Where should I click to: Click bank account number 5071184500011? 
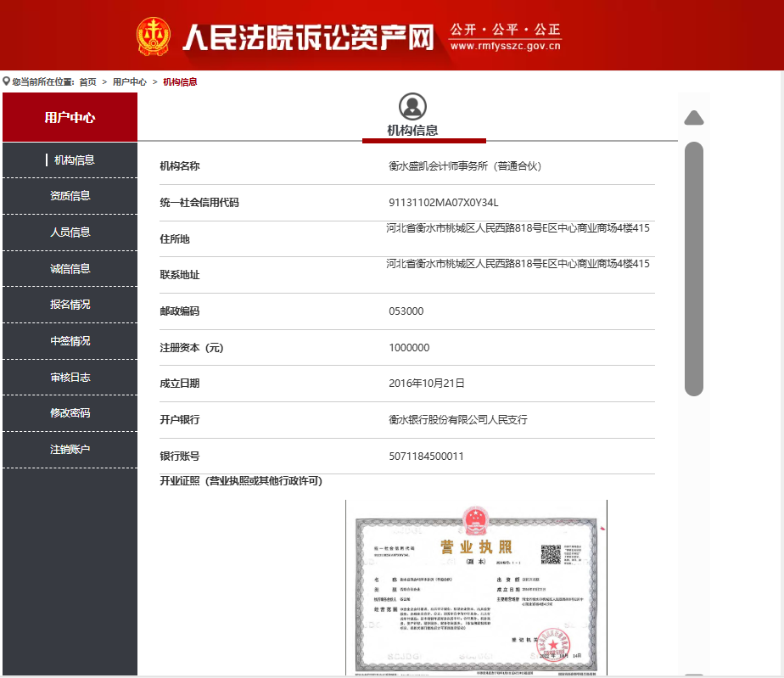(427, 456)
